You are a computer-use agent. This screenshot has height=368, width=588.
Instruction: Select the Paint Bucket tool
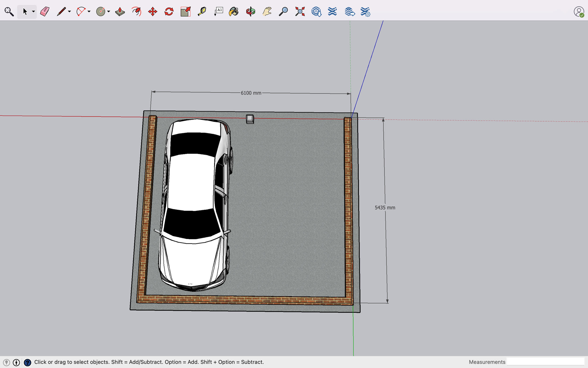click(x=234, y=12)
